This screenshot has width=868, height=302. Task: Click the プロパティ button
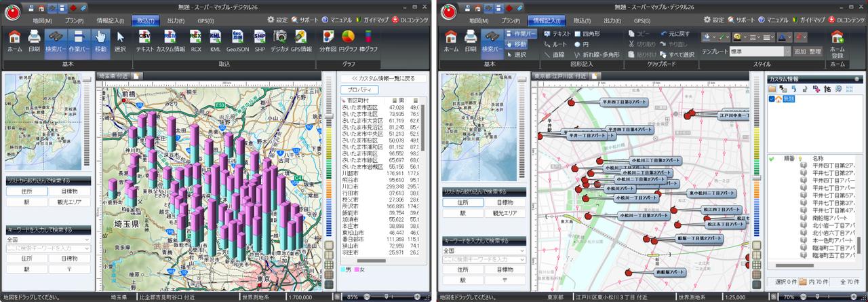click(359, 90)
